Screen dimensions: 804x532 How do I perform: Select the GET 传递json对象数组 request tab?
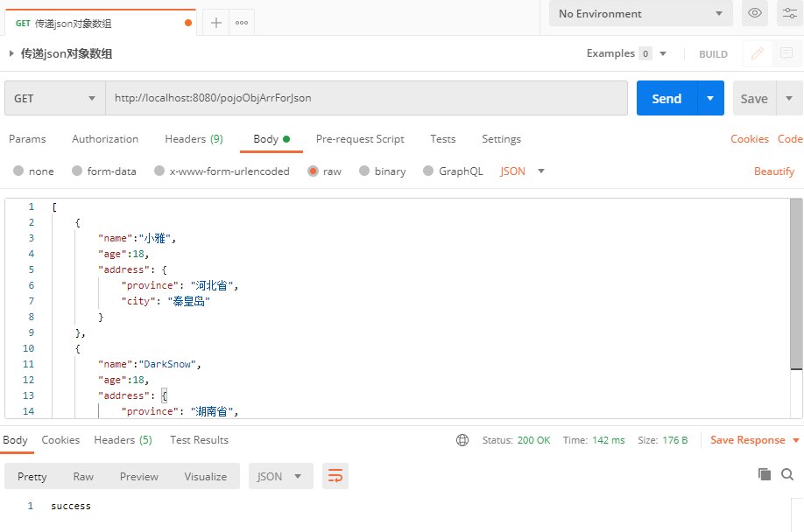pyautogui.click(x=101, y=23)
